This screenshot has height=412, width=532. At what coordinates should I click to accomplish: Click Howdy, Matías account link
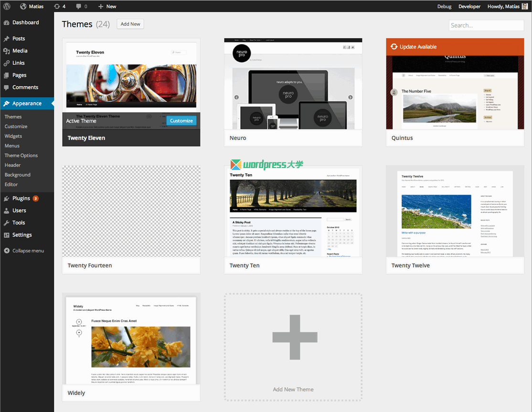click(x=503, y=6)
